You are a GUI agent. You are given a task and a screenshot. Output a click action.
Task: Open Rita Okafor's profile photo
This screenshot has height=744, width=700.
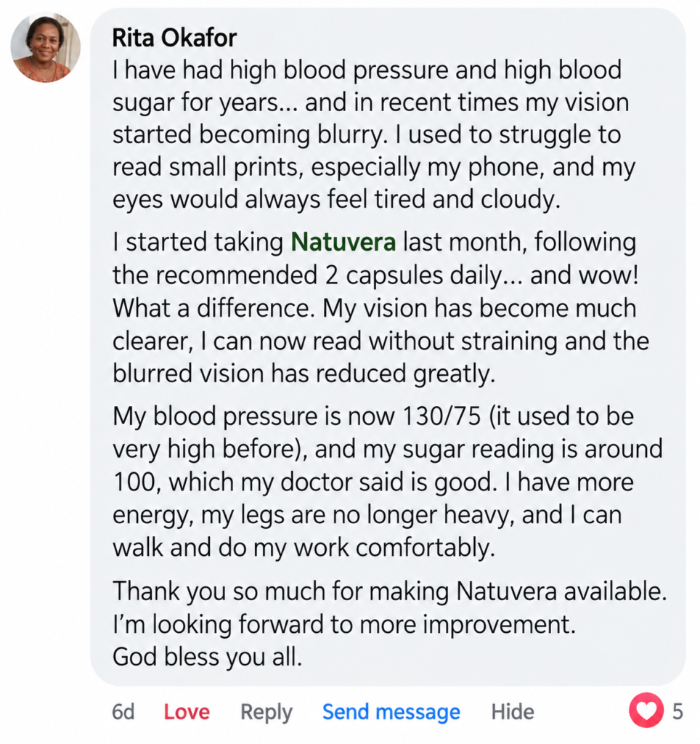coord(46,47)
